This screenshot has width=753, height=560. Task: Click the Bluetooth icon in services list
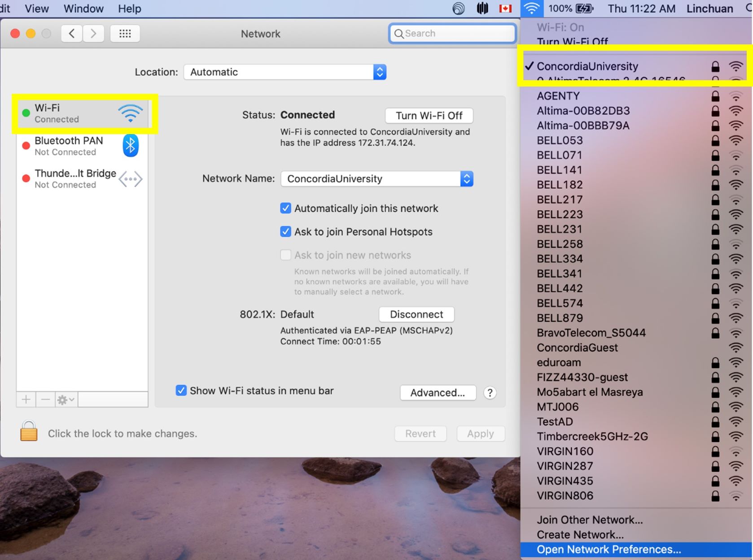coord(131,146)
